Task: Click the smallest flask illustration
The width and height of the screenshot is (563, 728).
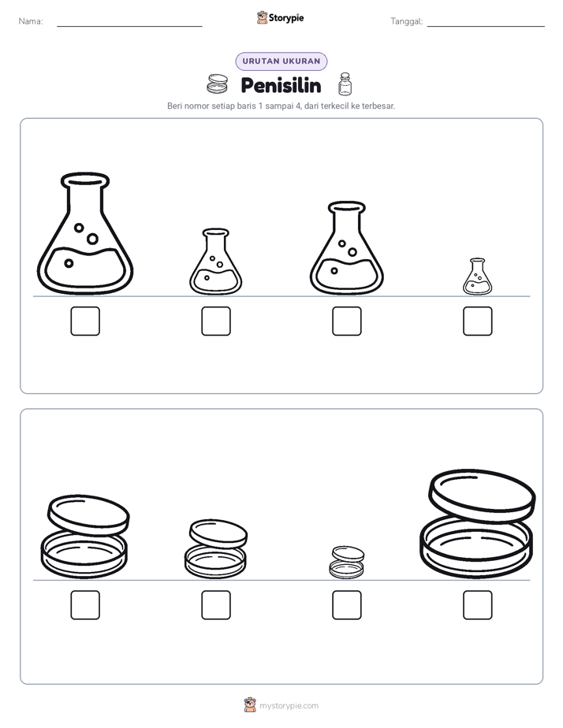Action: (477, 277)
